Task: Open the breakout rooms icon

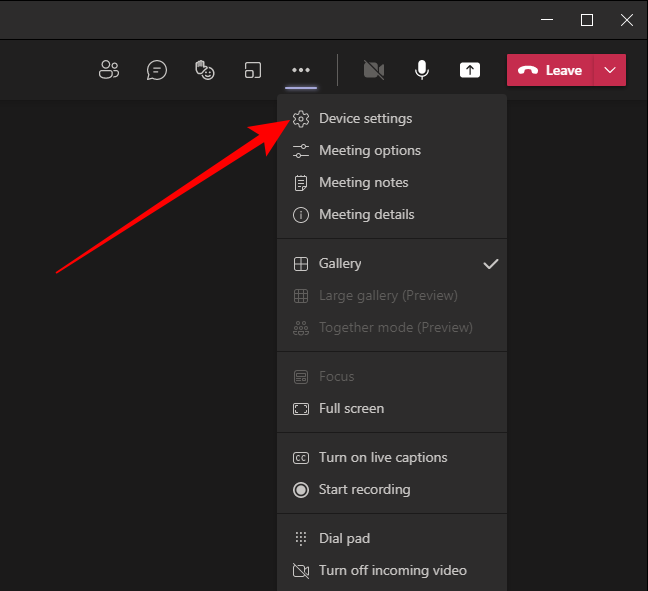Action: 253,70
